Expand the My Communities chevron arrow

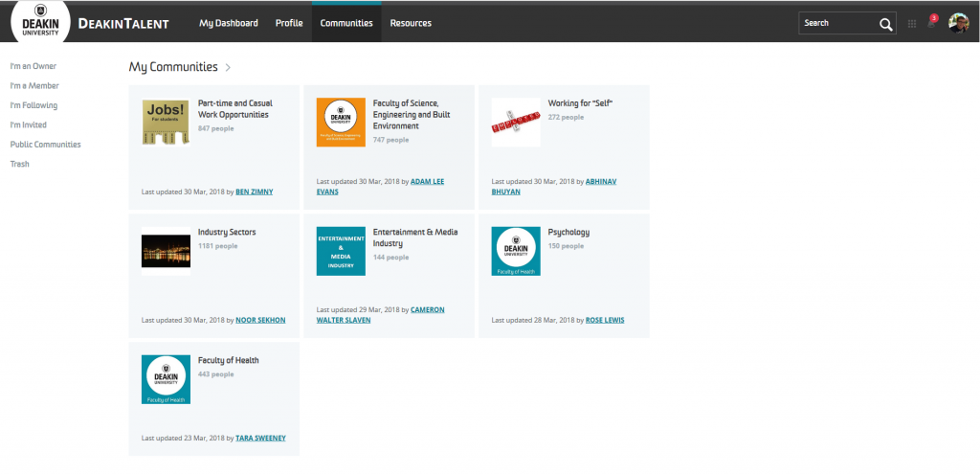point(228,68)
